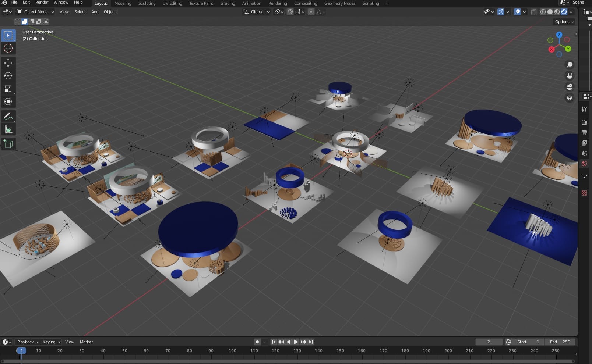Screen dimensions: 592x364
Task: Switch viewport to Rendered shading
Action: (564, 12)
